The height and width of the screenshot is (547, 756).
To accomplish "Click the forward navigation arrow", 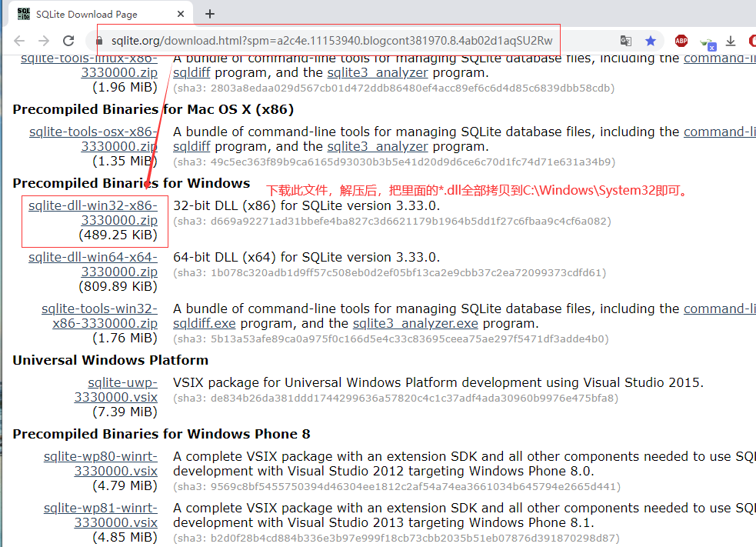I will tap(43, 42).
